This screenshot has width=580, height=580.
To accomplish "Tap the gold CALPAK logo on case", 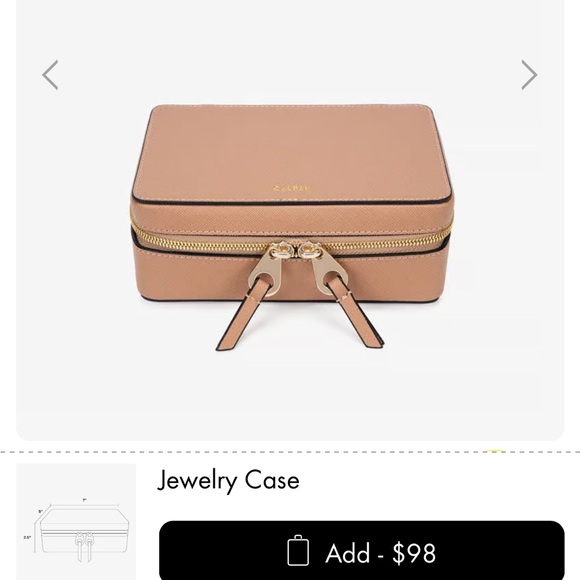I will [x=292, y=188].
